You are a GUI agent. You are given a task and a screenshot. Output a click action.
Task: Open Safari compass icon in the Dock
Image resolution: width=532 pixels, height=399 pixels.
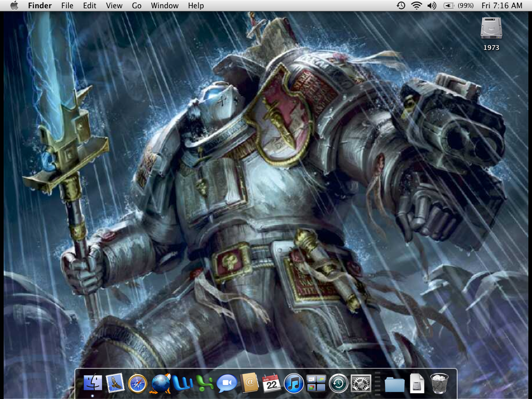(137, 384)
